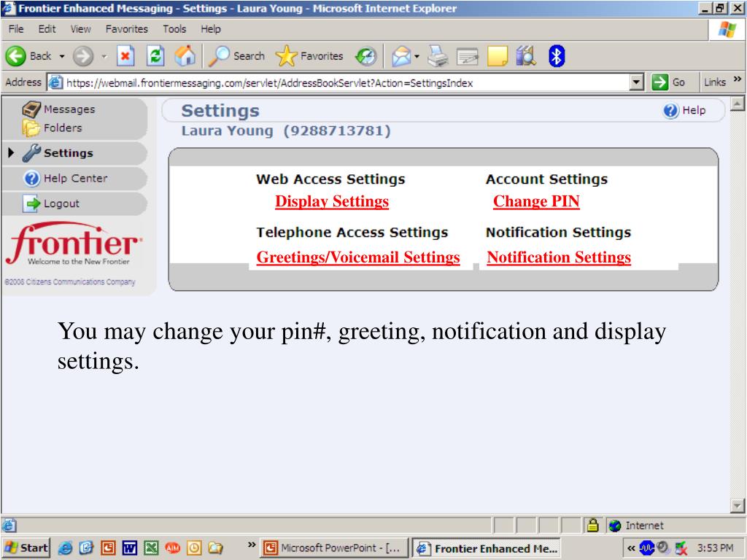Click the Mail envelope icon
747x560 pixels.
point(401,56)
